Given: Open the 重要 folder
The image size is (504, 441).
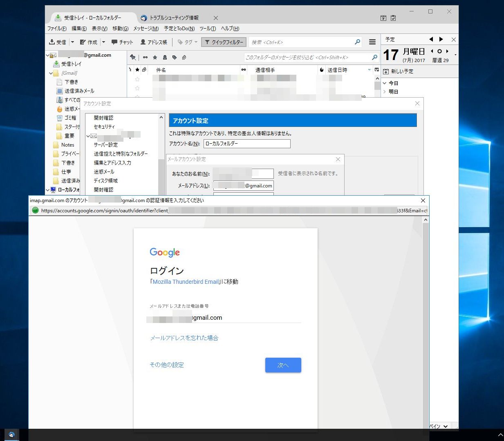Looking at the screenshot, I should [65, 136].
